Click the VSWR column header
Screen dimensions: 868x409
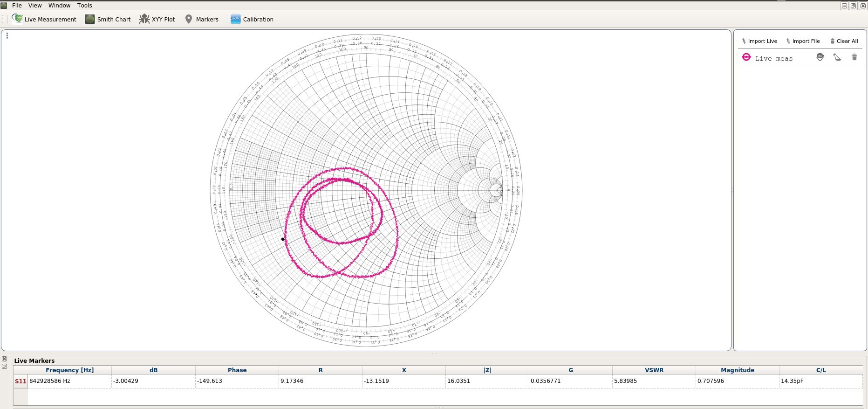[x=654, y=370]
